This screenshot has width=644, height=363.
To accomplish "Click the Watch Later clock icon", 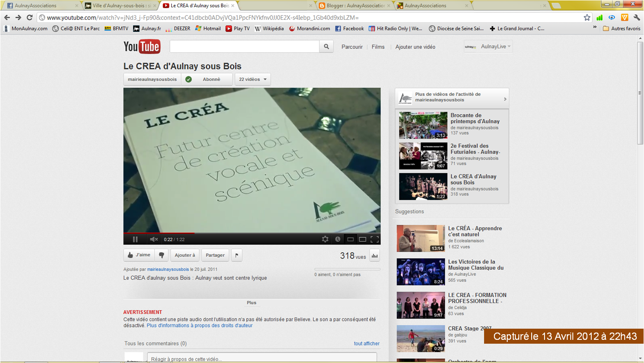I will pos(337,239).
